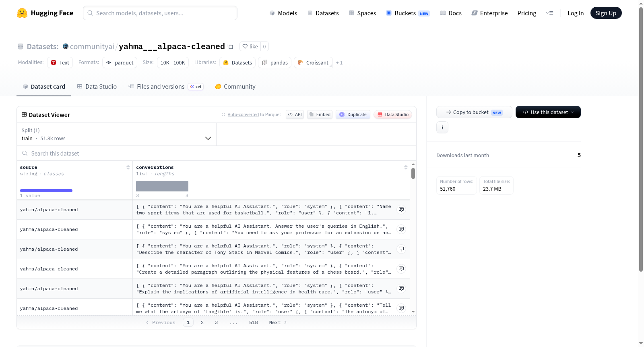Open the Files and versions tab
644x347 pixels.
tap(165, 87)
